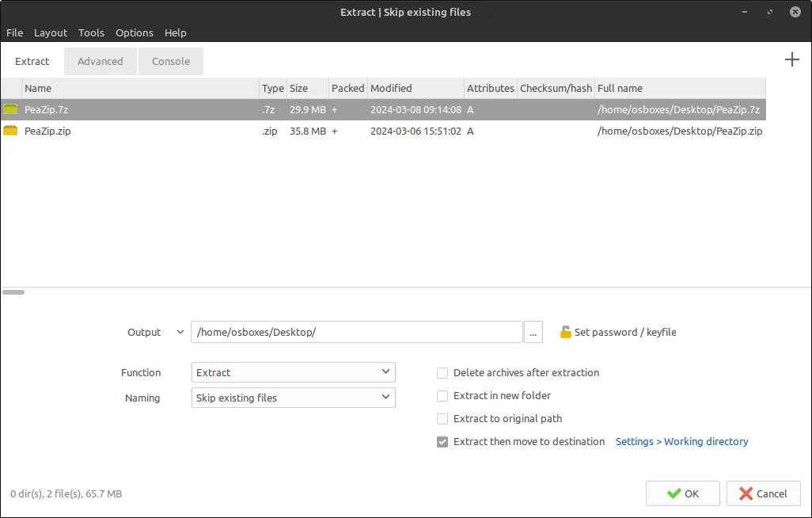Select the PeaZip.7z file name
This screenshot has width=812, height=518.
coord(47,110)
